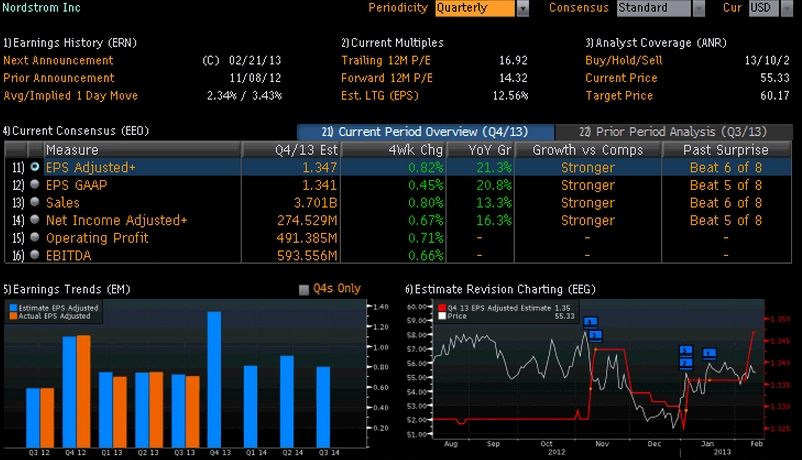Click event marker 2 on the revision chart
This screenshot has width=802, height=460.
pyautogui.click(x=686, y=363)
